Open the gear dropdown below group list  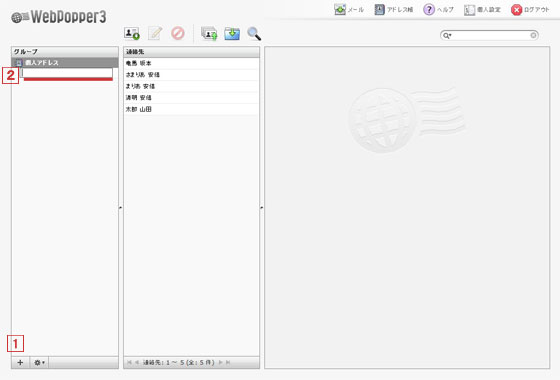39,362
